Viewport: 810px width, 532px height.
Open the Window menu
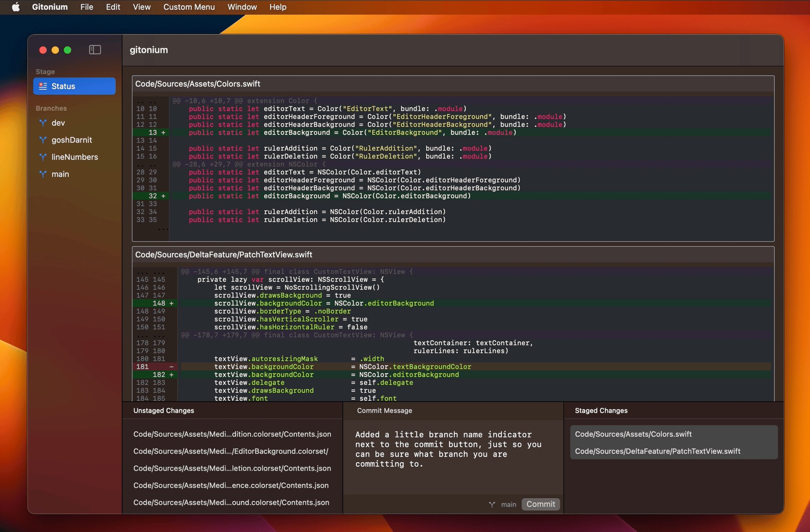point(242,7)
